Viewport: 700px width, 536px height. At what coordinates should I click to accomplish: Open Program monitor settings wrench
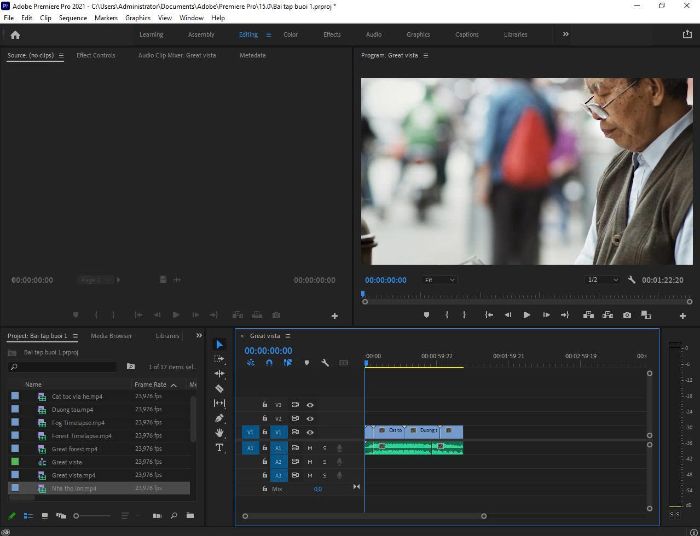click(631, 280)
